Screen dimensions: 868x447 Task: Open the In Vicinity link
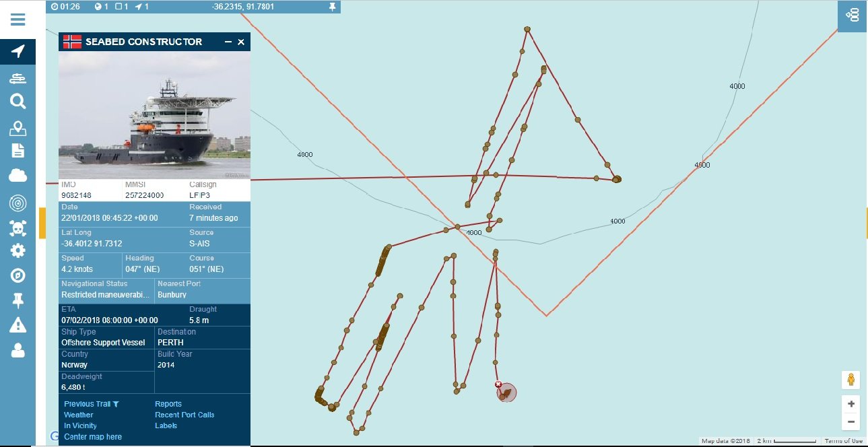[x=80, y=425]
